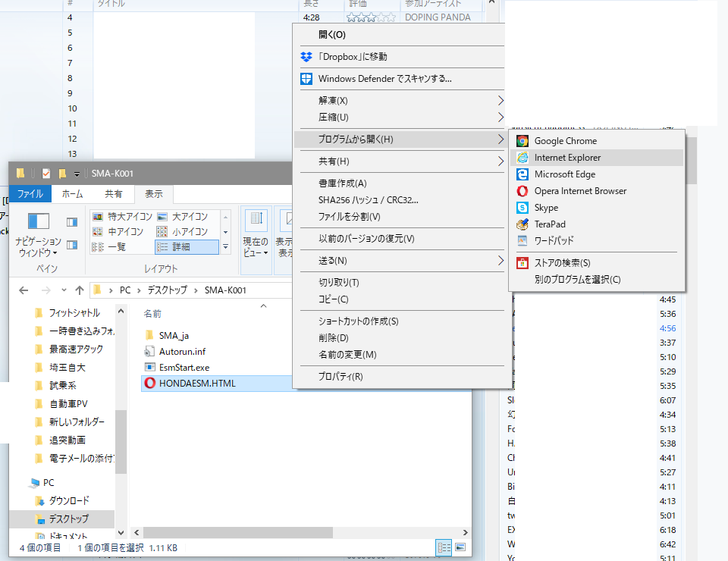This screenshot has width=728, height=561.
Task: Select the 中アイコン layout
Action: [x=118, y=231]
